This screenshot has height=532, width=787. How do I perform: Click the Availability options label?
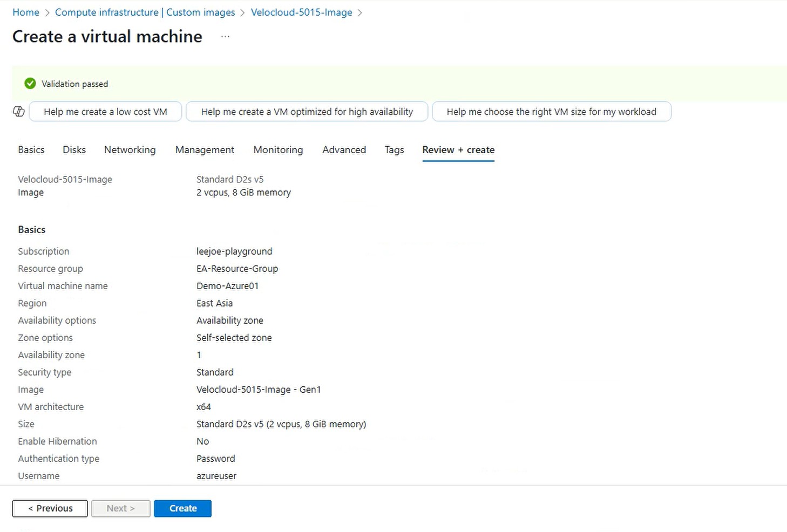pyautogui.click(x=57, y=320)
